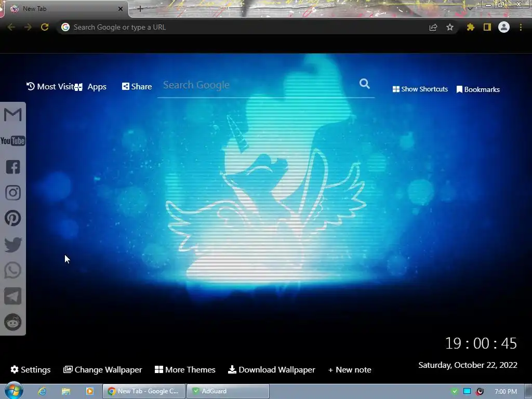The image size is (532, 399).
Task: Open Instagram from the sidebar
Action: coord(13,193)
